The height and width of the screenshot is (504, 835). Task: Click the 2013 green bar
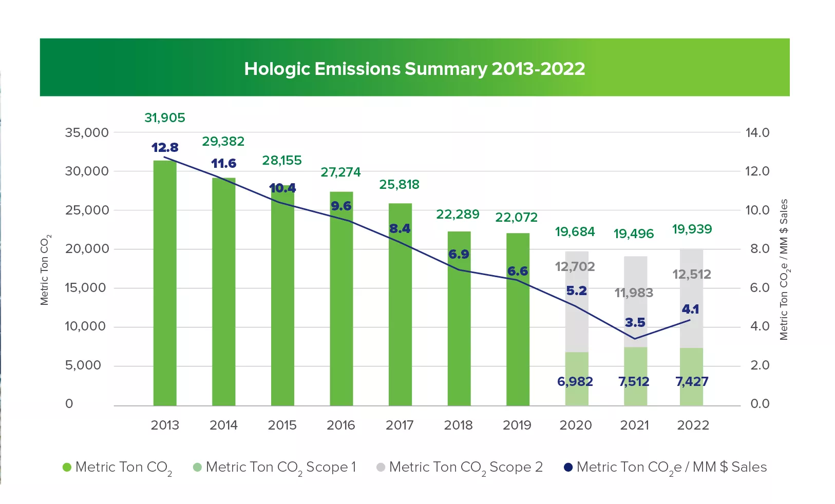165,283
